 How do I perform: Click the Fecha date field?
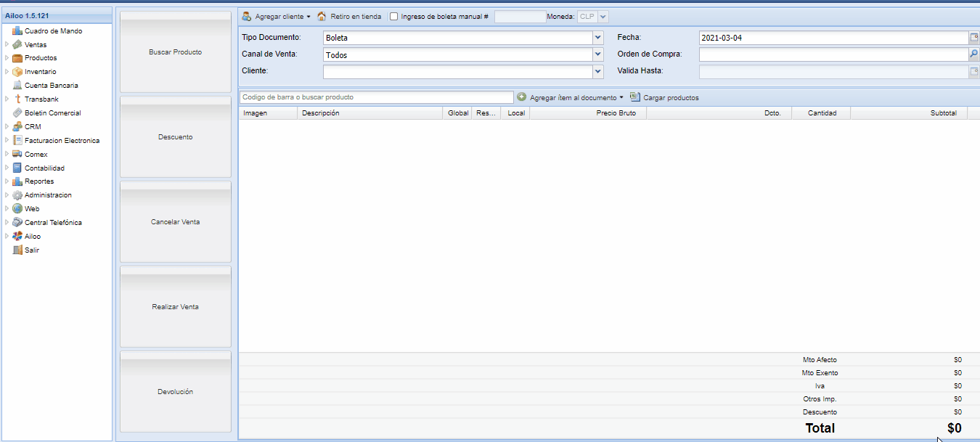(x=833, y=38)
